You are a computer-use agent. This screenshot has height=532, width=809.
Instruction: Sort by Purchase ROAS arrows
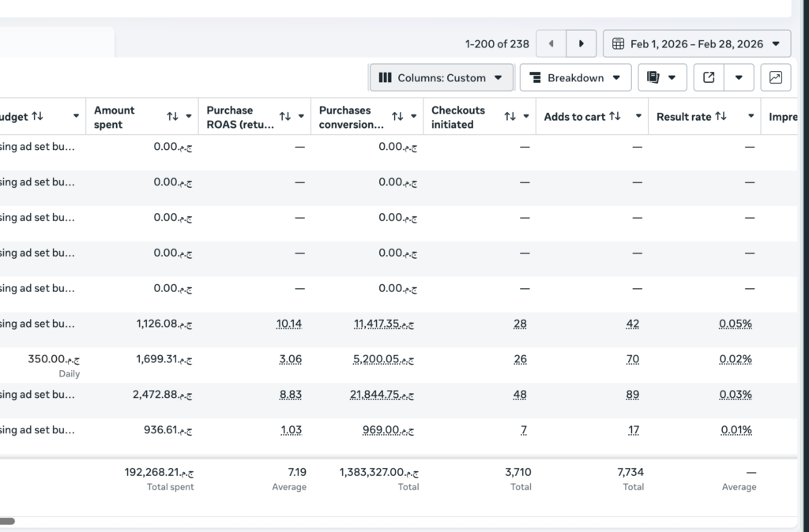point(284,117)
